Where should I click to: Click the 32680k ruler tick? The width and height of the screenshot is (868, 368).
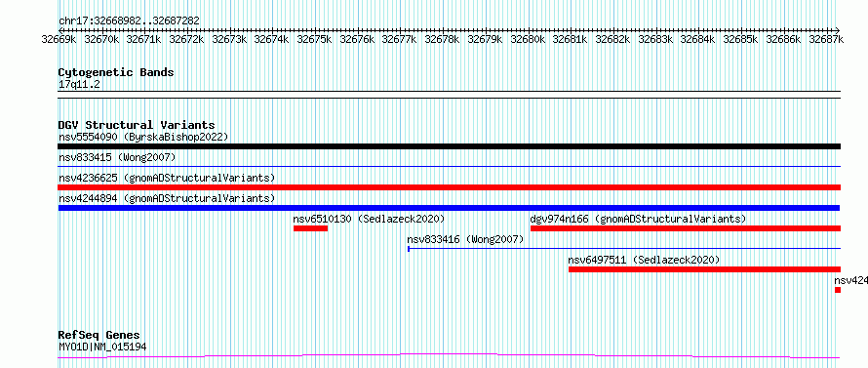(528, 39)
